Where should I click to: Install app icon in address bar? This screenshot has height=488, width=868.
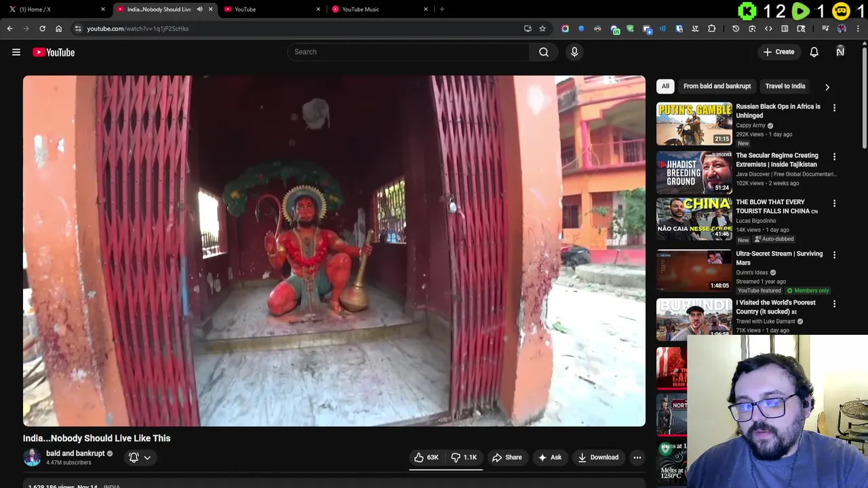[528, 28]
